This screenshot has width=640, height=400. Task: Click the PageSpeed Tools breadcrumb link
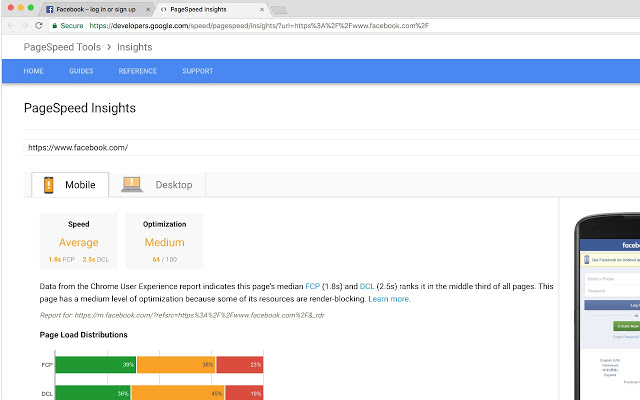click(x=62, y=47)
